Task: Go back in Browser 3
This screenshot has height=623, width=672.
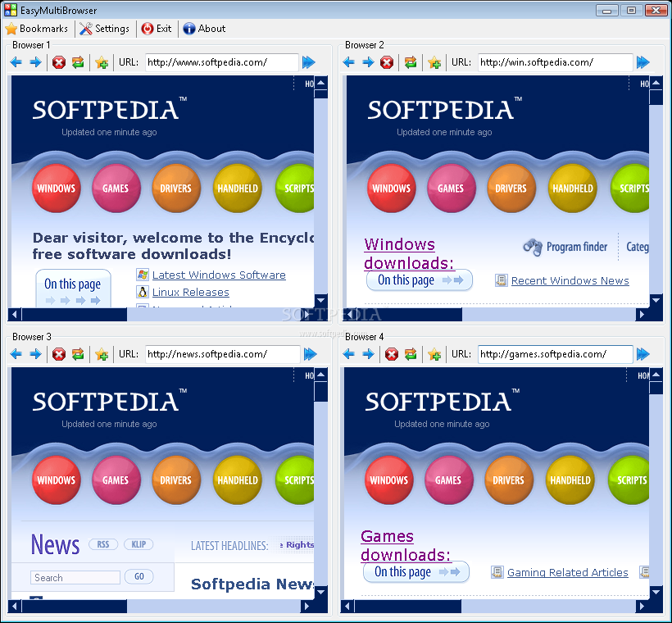Action: (16, 354)
